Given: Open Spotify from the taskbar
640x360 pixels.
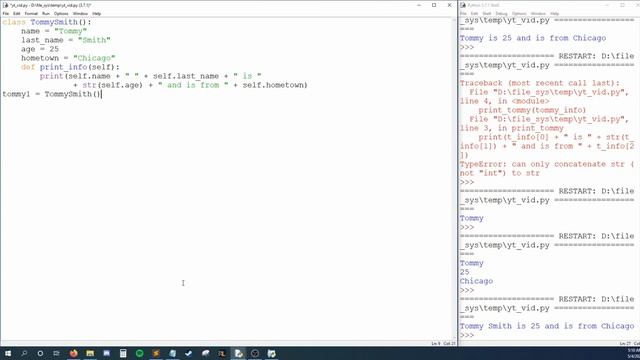Looking at the screenshot, I should click(140, 353).
